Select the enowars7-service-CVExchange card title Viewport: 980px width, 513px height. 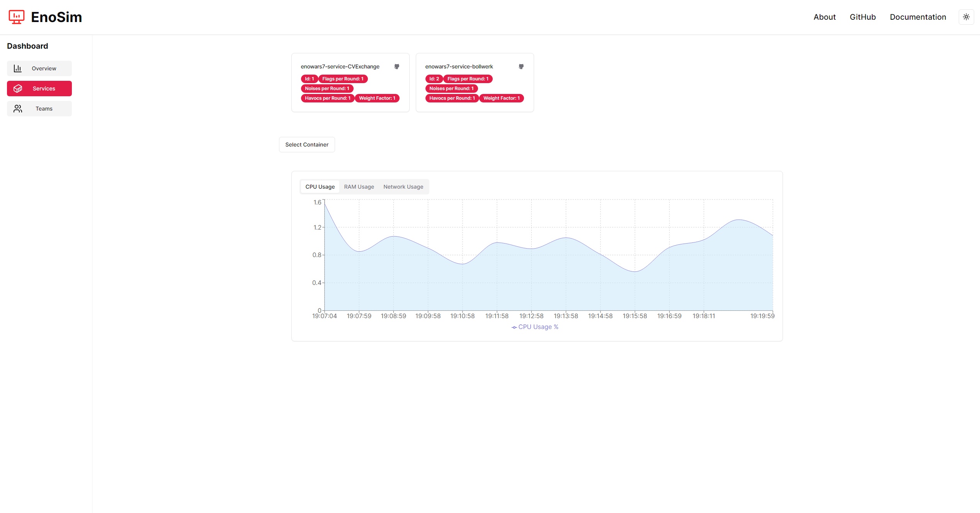340,66
